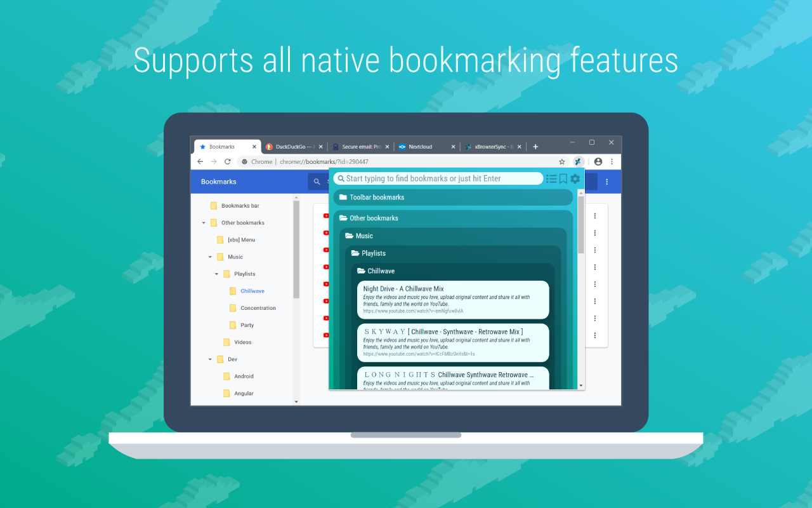Image resolution: width=812 pixels, height=508 pixels.
Task: Click the xBrowserSync extension icon in toolbar
Action: [x=578, y=162]
